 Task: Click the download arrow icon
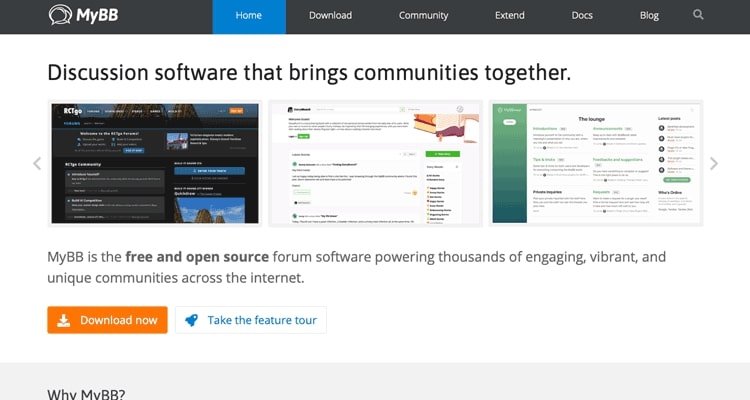click(x=64, y=321)
